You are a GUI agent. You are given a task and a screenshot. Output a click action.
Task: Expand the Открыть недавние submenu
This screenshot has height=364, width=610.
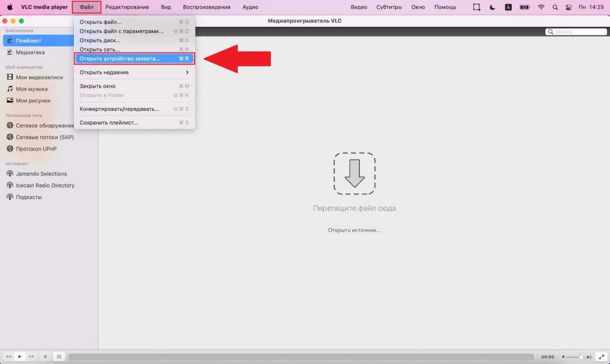point(134,73)
